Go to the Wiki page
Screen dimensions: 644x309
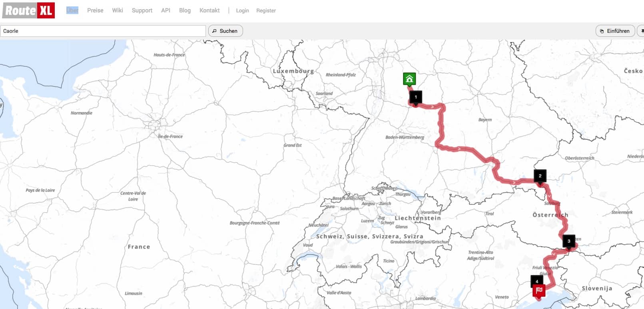[x=118, y=10]
